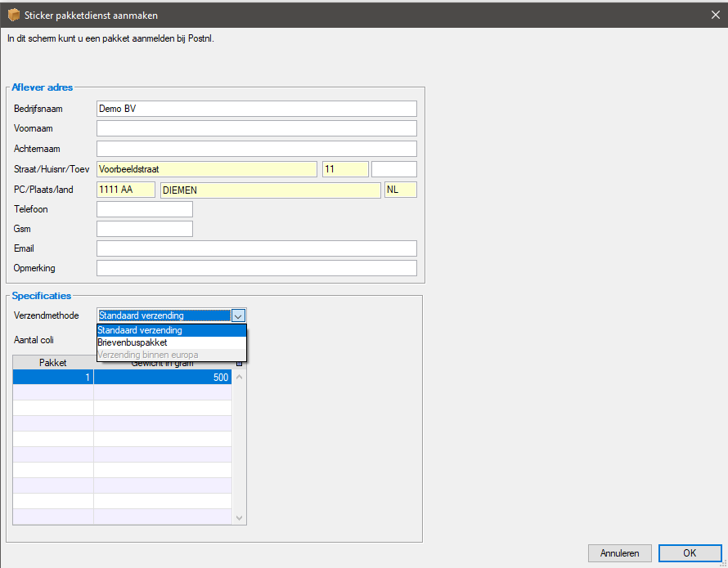This screenshot has width=728, height=568.
Task: Close the Sticker pakketdienst aanmaken dialog
Action: (x=716, y=15)
